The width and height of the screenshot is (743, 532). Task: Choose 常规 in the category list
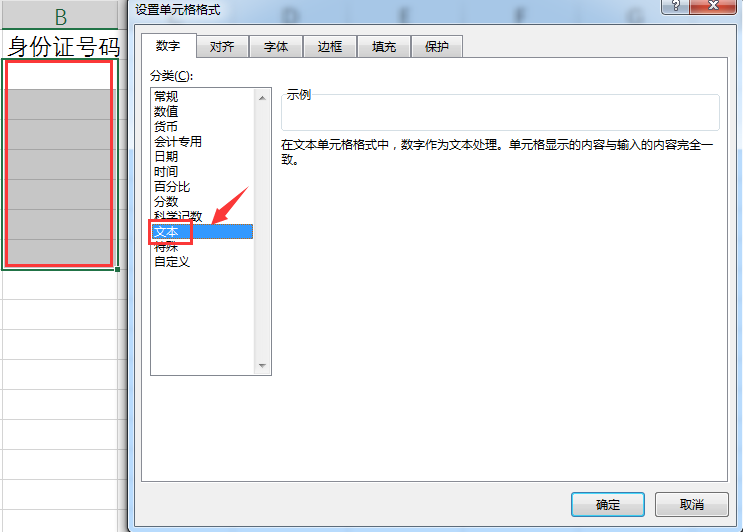coord(166,96)
